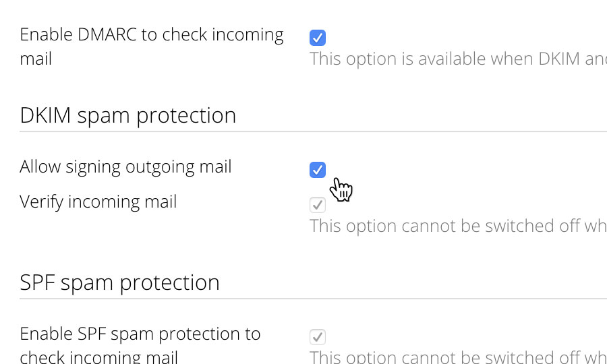Click 'Enable SPF spam protection to' label

click(140, 334)
